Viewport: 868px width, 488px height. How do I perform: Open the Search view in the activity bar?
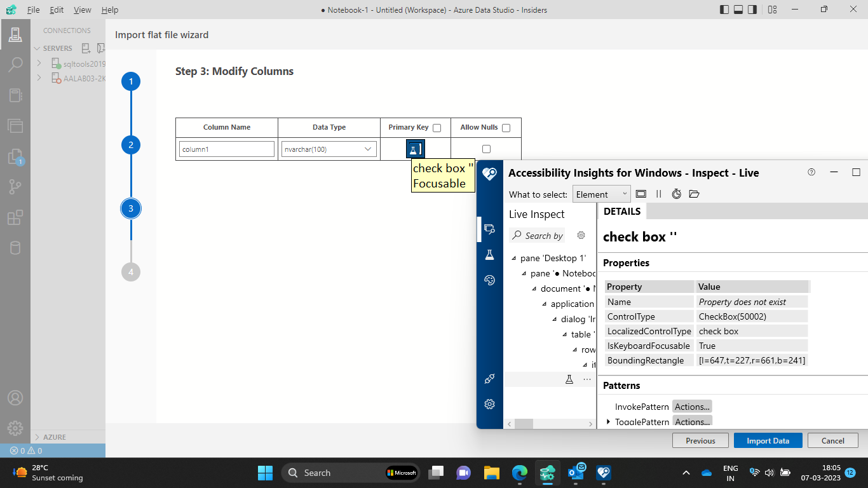[x=15, y=64]
